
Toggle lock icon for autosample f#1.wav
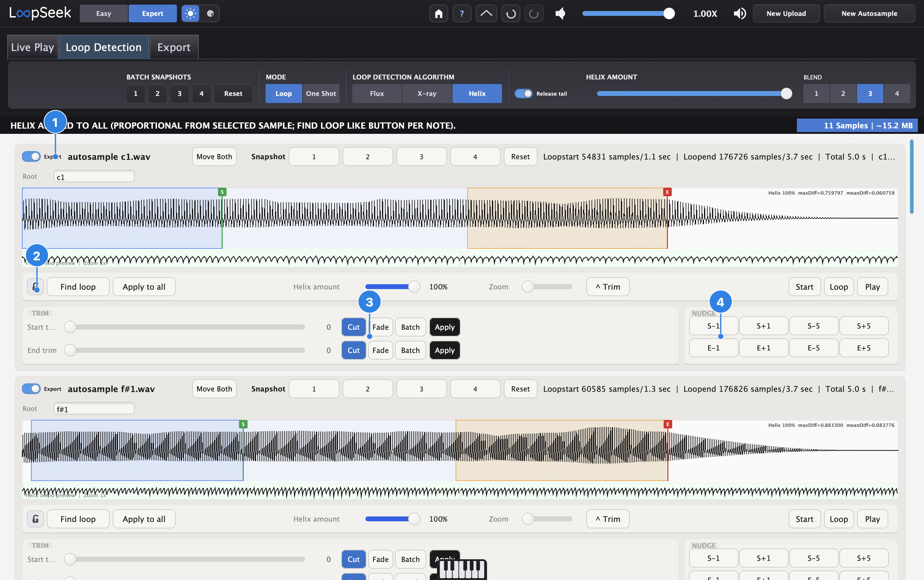pyautogui.click(x=35, y=519)
